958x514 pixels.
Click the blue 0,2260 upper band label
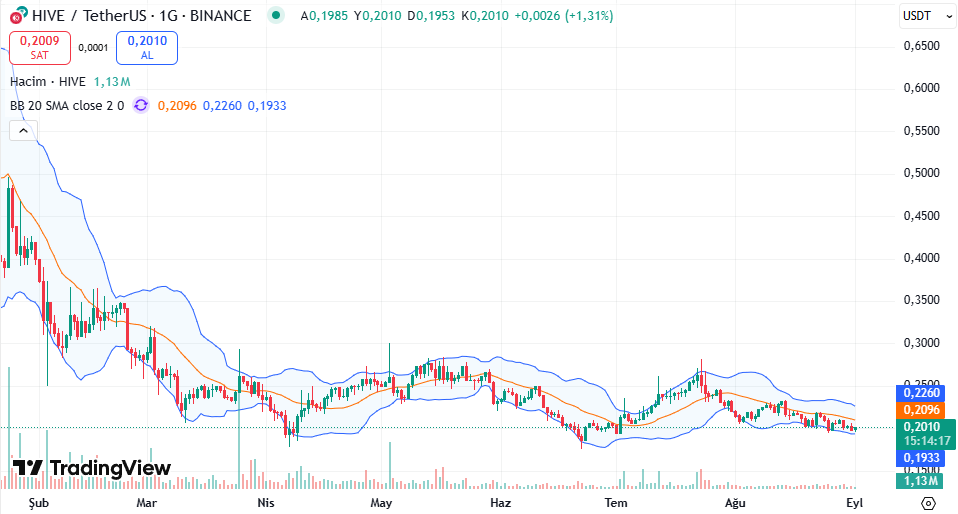[x=920, y=393]
